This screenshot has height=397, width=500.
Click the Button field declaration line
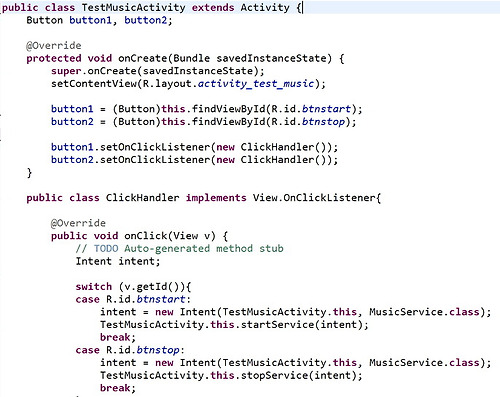click(x=100, y=20)
